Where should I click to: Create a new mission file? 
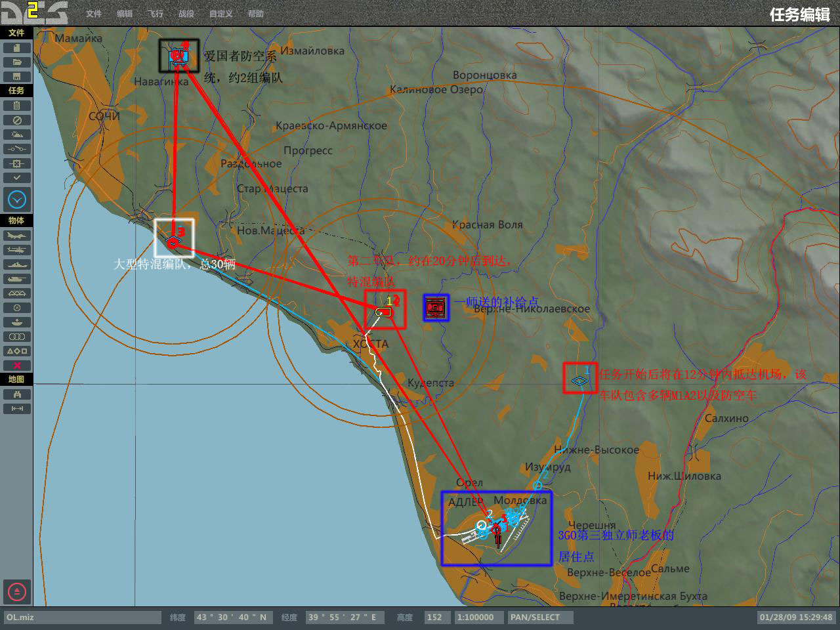pyautogui.click(x=16, y=48)
